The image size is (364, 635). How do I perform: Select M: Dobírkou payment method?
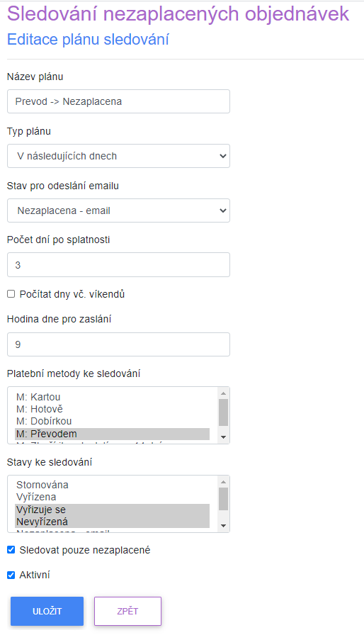pyautogui.click(x=113, y=421)
